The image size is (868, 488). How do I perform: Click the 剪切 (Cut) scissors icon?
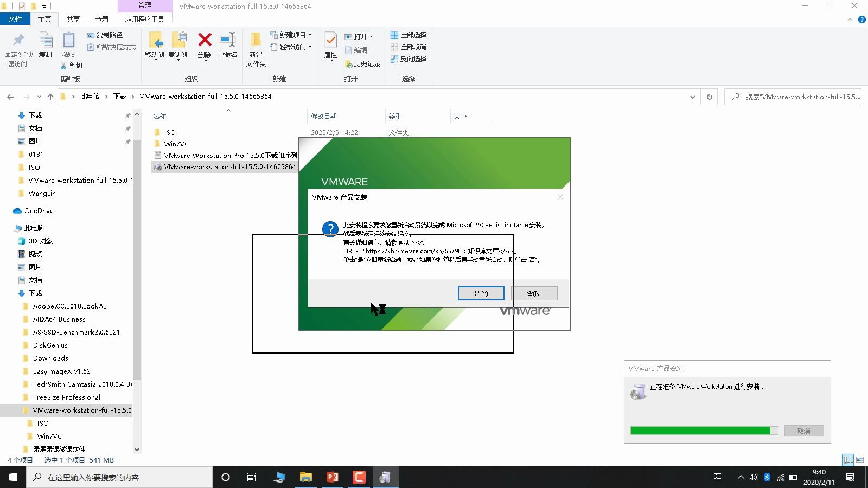click(63, 66)
